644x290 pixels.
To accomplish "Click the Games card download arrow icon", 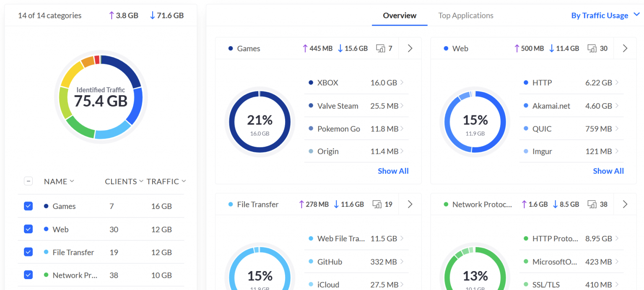I will [340, 48].
